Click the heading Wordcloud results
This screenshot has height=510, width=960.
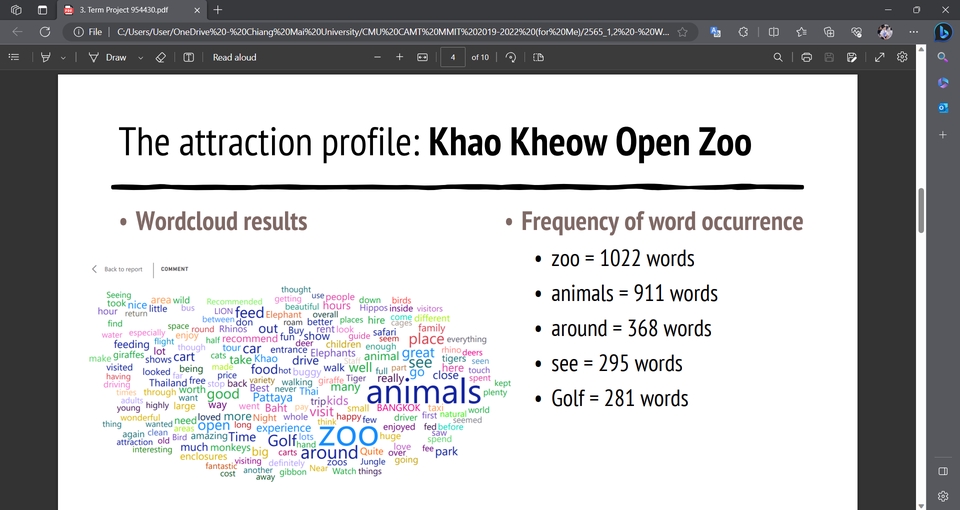pyautogui.click(x=221, y=222)
